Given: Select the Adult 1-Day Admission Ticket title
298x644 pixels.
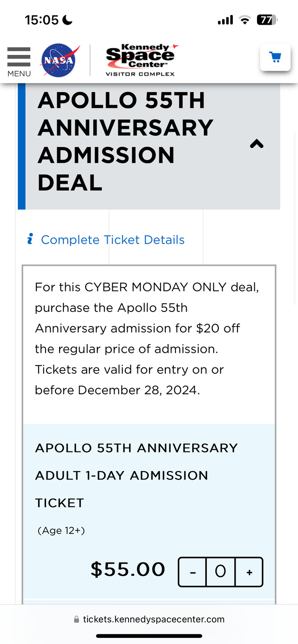Looking at the screenshot, I should tap(136, 475).
